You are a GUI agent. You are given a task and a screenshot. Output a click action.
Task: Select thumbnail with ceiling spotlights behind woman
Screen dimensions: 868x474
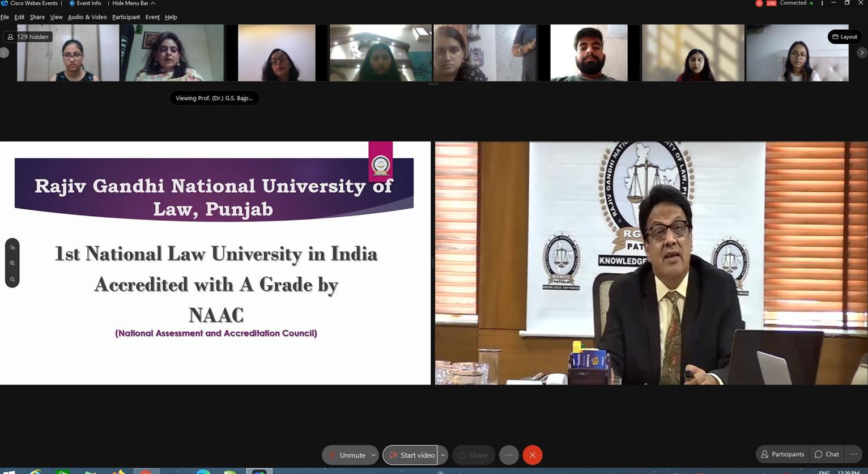point(381,53)
